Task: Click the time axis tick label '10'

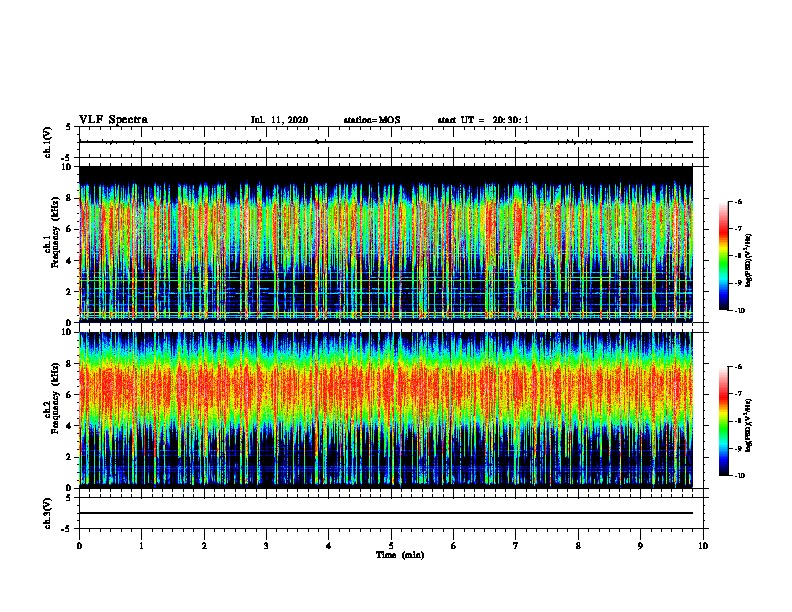Action: [703, 545]
